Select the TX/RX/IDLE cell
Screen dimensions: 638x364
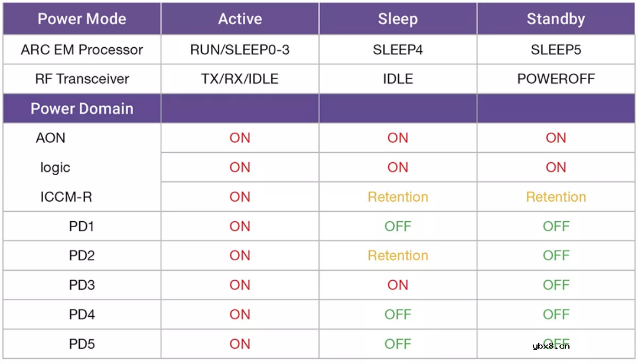[240, 79]
